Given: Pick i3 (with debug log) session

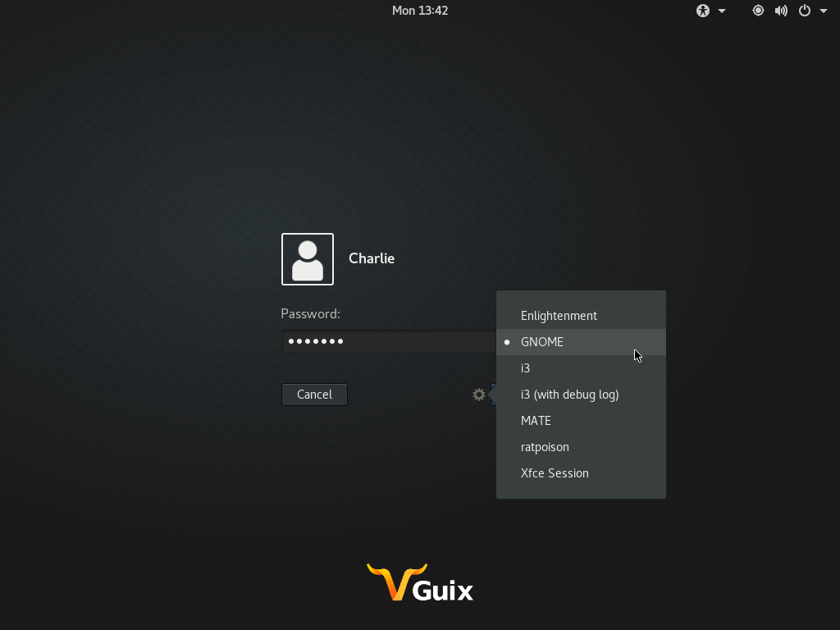Looking at the screenshot, I should coord(569,395).
